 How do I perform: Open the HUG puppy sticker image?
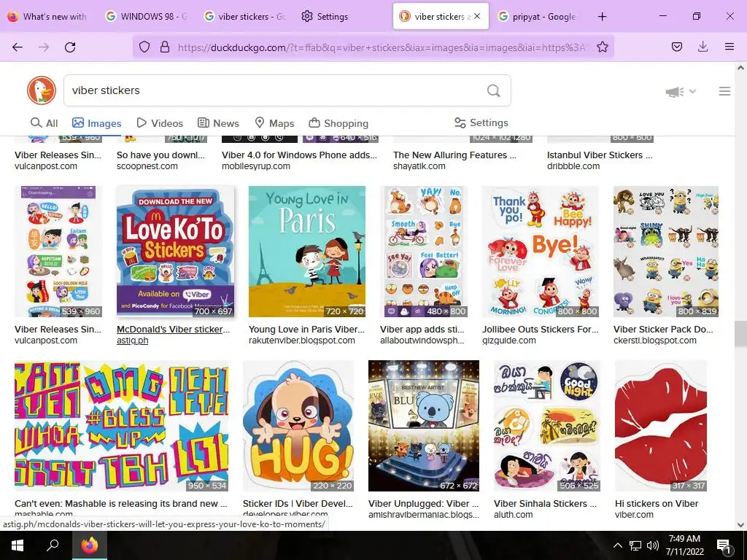point(298,426)
